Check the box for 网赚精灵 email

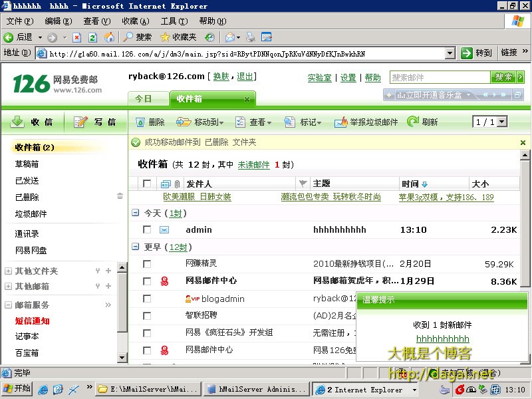pyautogui.click(x=147, y=264)
